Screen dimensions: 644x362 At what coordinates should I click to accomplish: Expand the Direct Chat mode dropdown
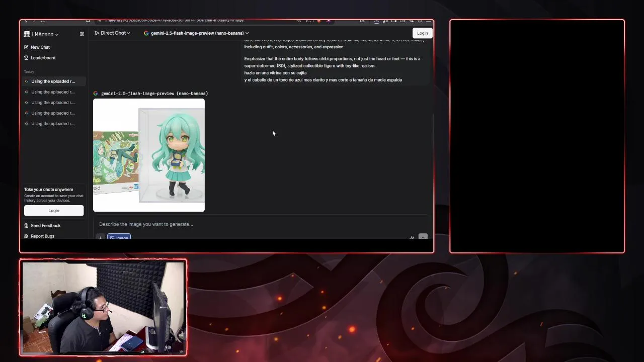(112, 33)
